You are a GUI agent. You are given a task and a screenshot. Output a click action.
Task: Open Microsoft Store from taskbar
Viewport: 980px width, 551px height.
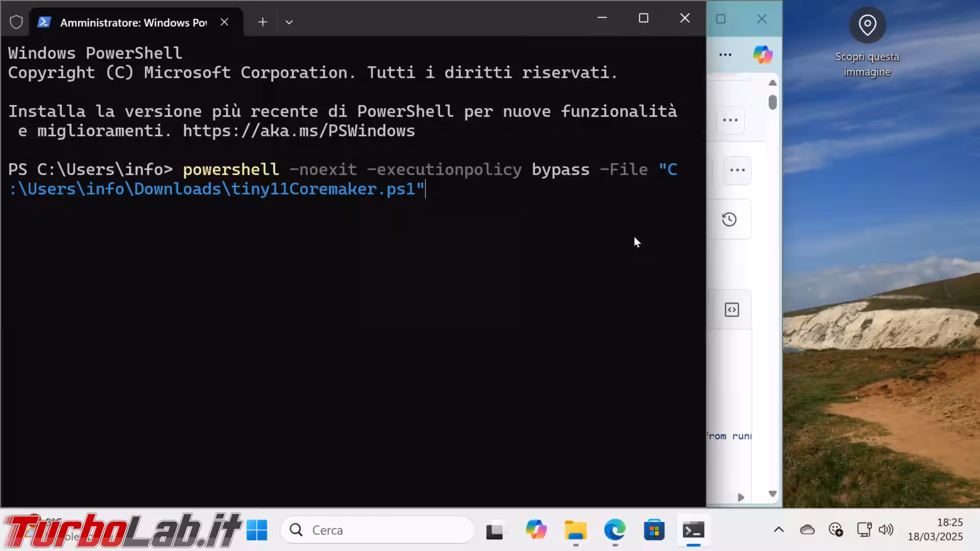654,530
